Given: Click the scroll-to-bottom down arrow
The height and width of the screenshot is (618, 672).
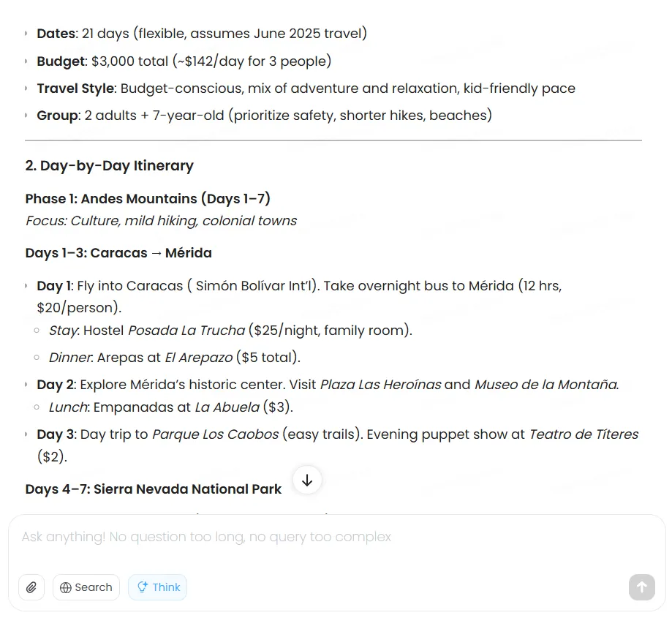Looking at the screenshot, I should click(x=307, y=481).
